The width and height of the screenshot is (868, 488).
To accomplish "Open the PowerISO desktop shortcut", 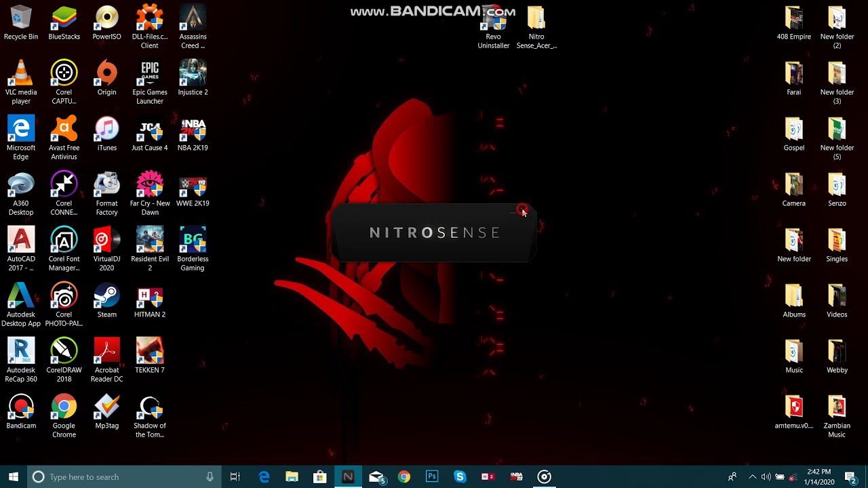I will 106,23.
